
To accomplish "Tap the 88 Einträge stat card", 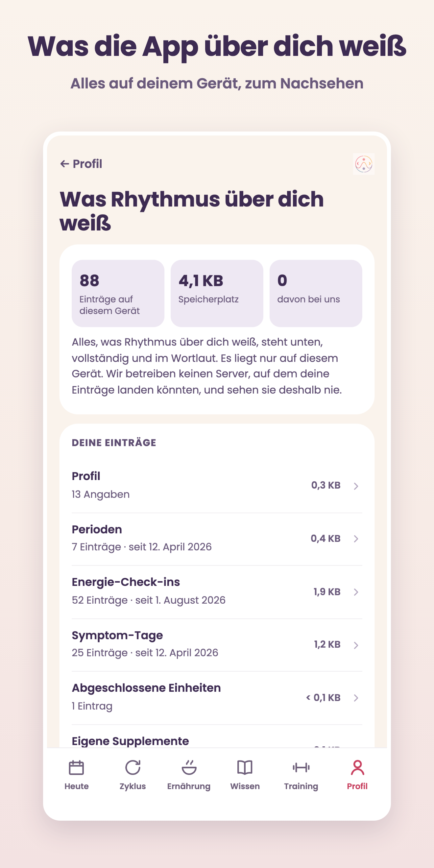I will (x=118, y=293).
